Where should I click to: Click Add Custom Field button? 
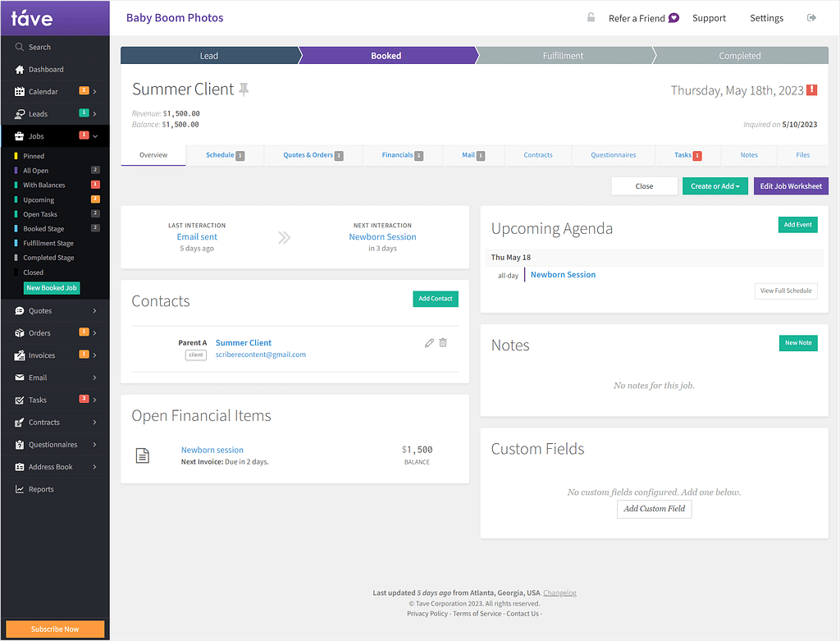654,509
